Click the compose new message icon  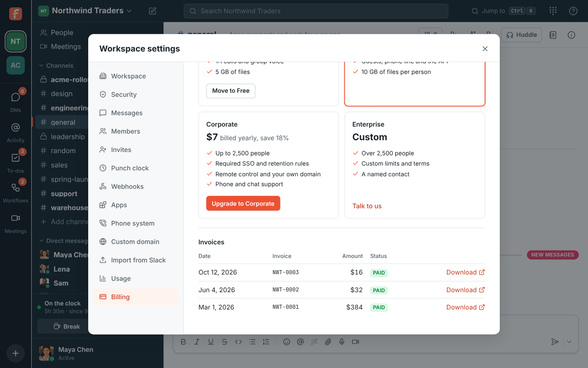click(153, 11)
